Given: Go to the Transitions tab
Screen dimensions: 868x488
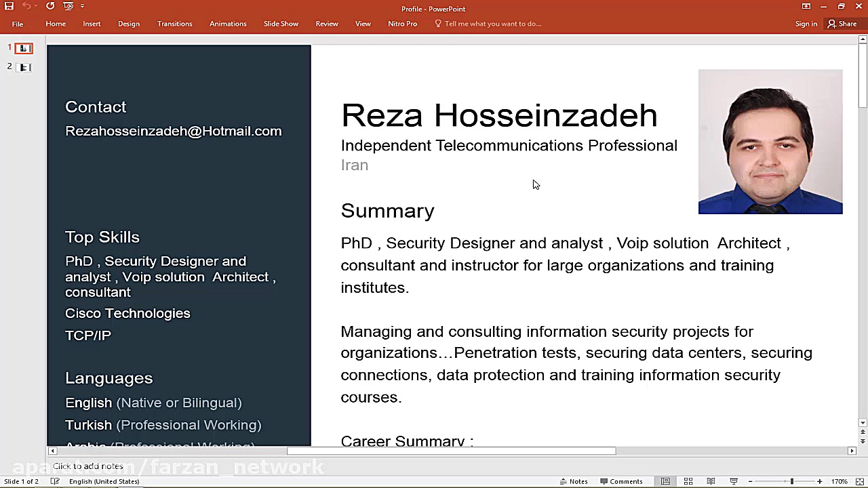Looking at the screenshot, I should [x=175, y=24].
